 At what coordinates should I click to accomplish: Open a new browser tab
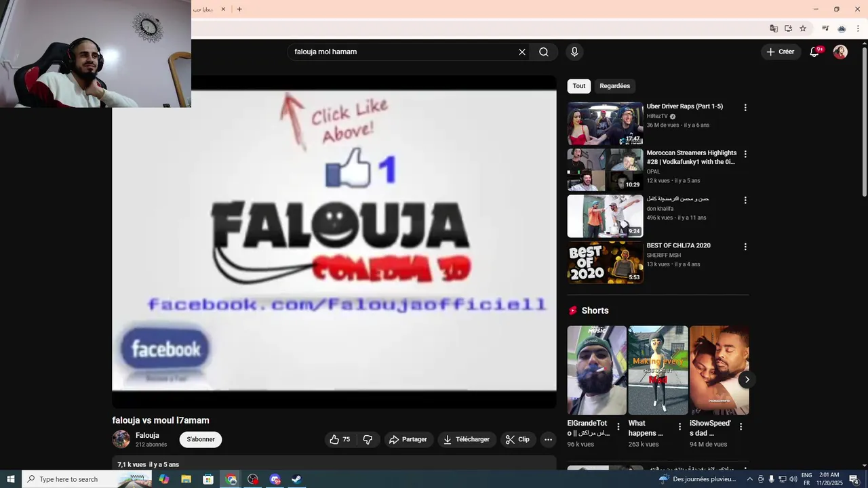[239, 9]
